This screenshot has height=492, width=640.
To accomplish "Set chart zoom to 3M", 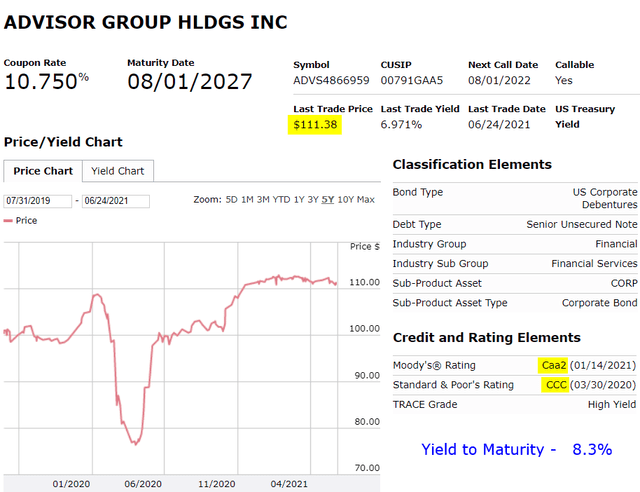I will pyautogui.click(x=263, y=200).
